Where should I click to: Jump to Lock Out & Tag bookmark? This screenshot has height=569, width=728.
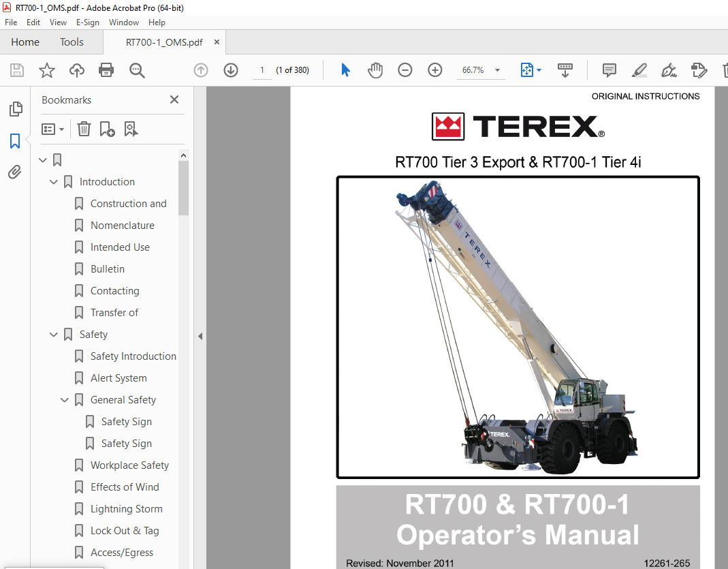point(125,531)
